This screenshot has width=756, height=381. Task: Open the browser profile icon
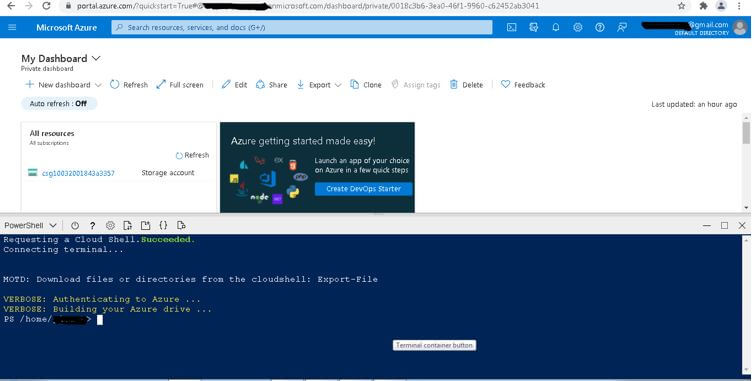pos(721,6)
